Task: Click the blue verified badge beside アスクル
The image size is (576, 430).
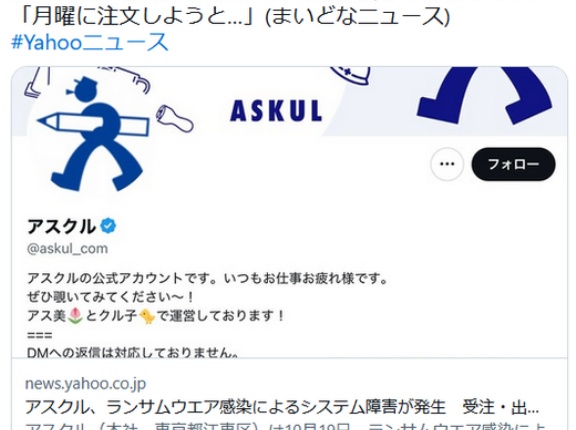Action: pyautogui.click(x=108, y=225)
